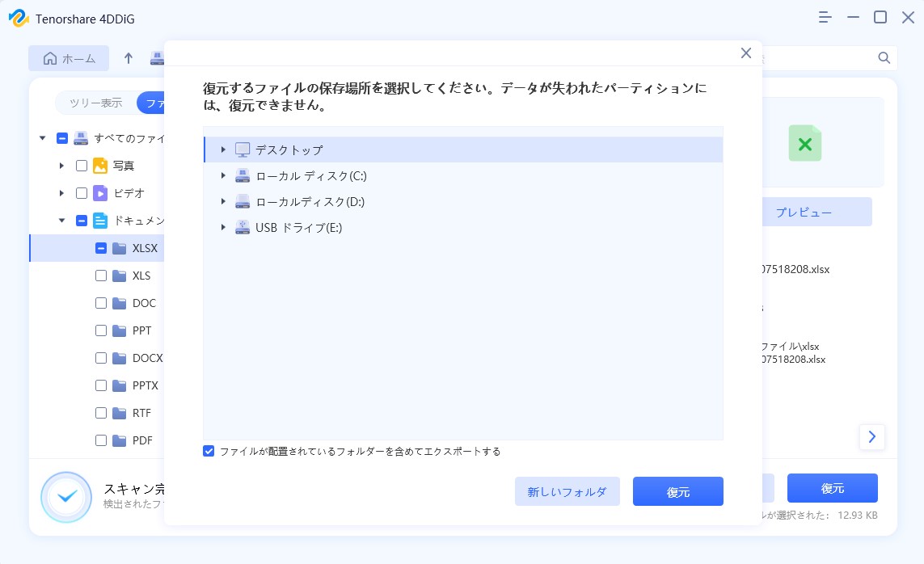Toggle the ドキュメント checkbox
Image resolution: width=924 pixels, height=564 pixels.
(82, 221)
